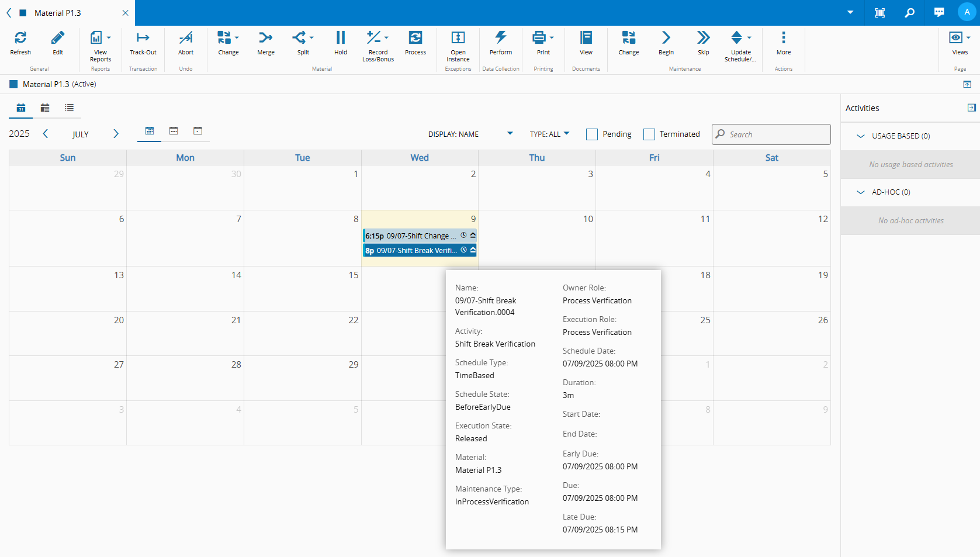Viewport: 980px width, 557px height.
Task: Enable the Pending checkbox
Action: tap(592, 134)
